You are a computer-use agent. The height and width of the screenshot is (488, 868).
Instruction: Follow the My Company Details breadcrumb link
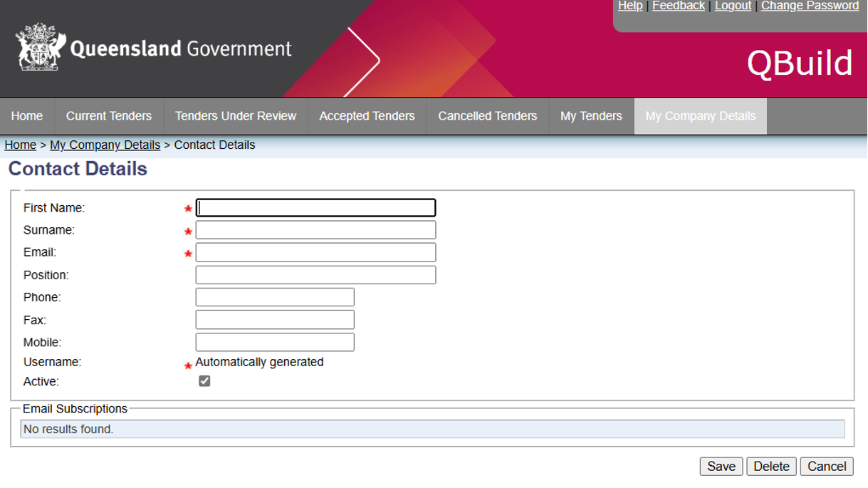click(105, 145)
